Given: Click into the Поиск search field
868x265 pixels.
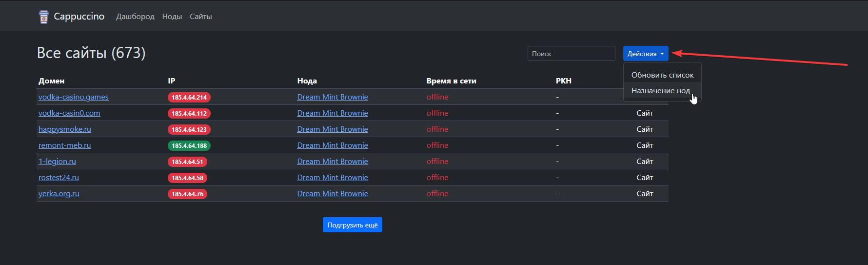Looking at the screenshot, I should pyautogui.click(x=571, y=54).
